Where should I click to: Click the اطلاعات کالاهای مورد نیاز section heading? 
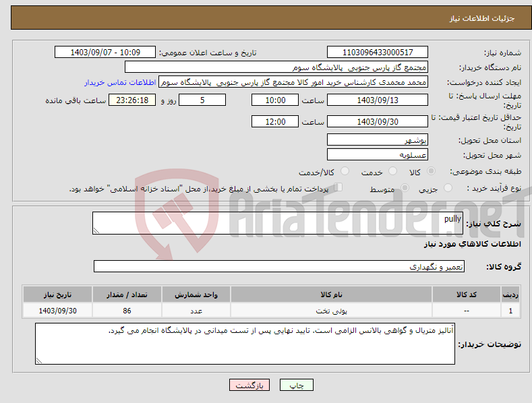pos(472,244)
